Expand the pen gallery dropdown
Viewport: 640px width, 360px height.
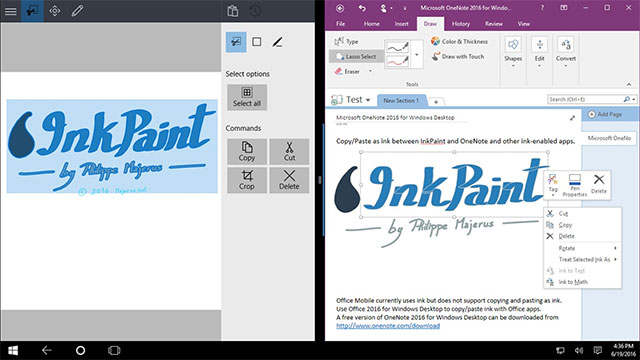pos(417,54)
